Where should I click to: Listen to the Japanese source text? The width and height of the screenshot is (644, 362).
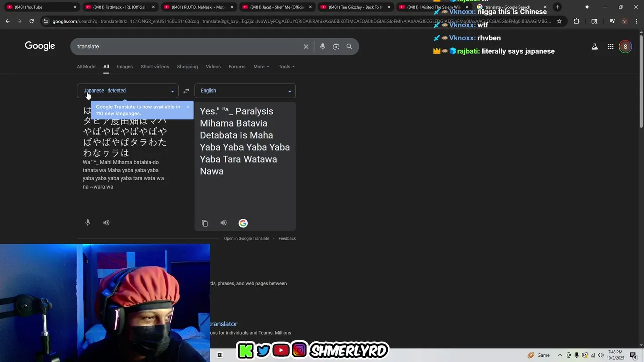106,222
